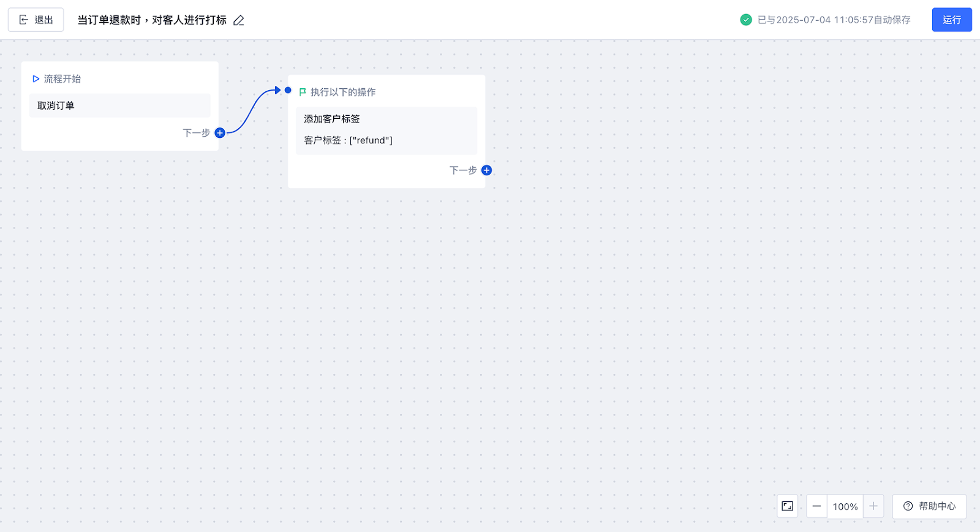This screenshot has height=532, width=980.
Task: Click the 退出 exit button
Action: click(36, 20)
